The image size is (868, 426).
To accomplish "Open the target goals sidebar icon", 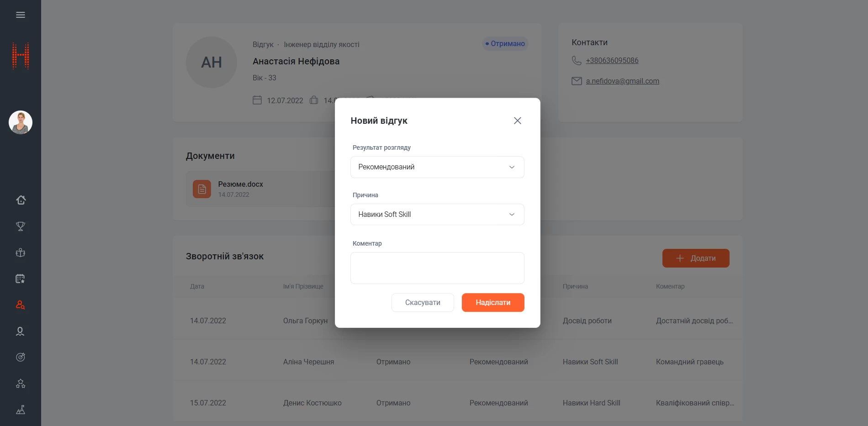I will point(21,357).
